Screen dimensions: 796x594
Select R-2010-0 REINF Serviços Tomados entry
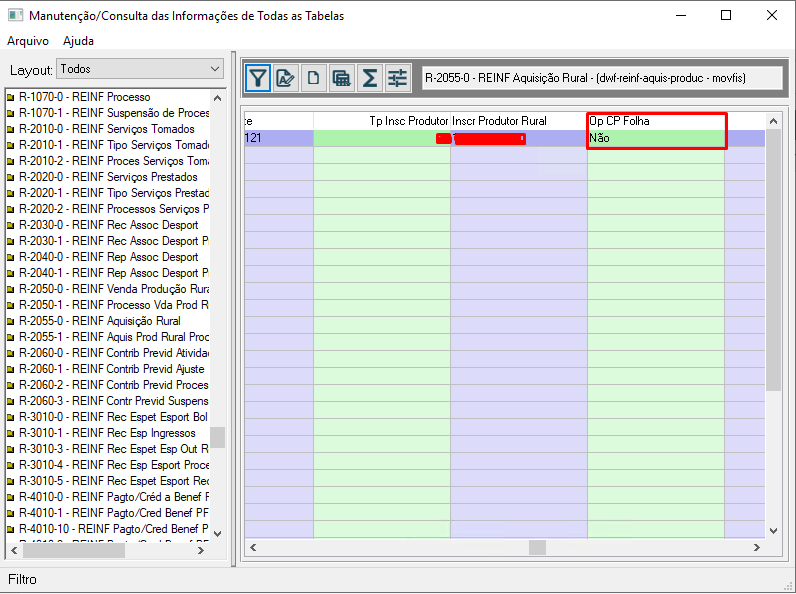click(x=106, y=129)
